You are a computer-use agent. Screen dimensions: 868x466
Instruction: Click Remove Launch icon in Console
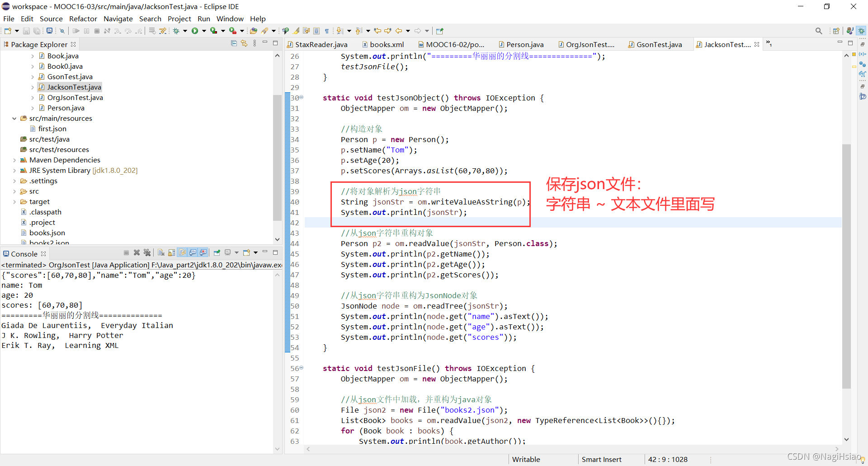137,252
